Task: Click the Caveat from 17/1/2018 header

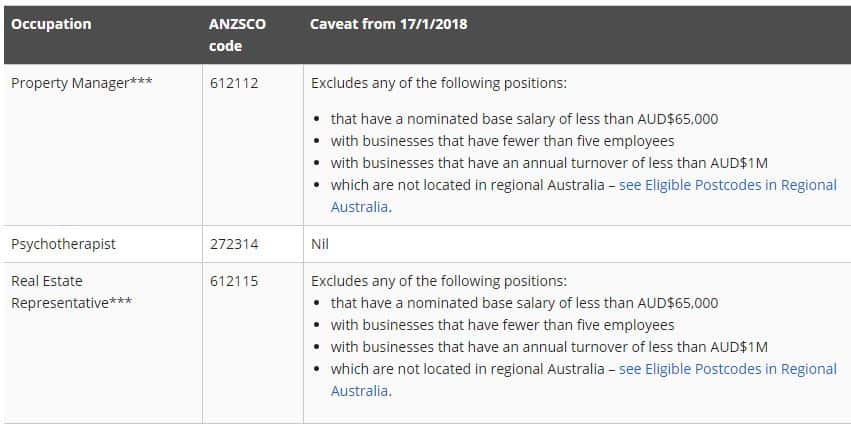Action: [x=389, y=24]
